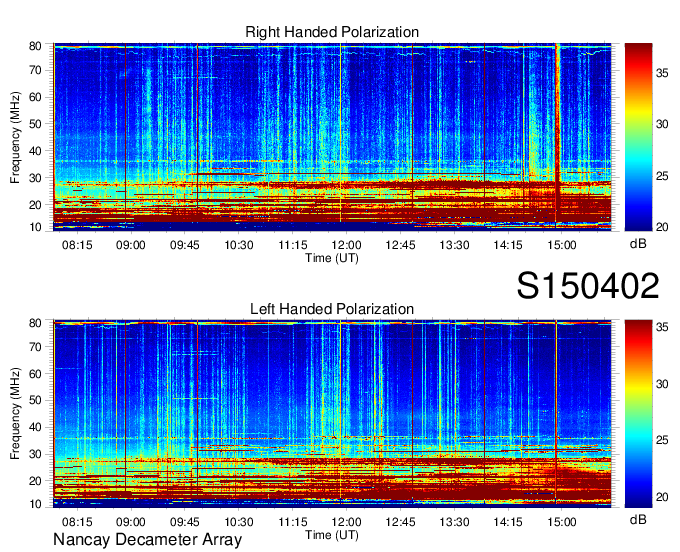
Task: Click the 30 MHz tick of the left-handed plot
Action: point(35,454)
